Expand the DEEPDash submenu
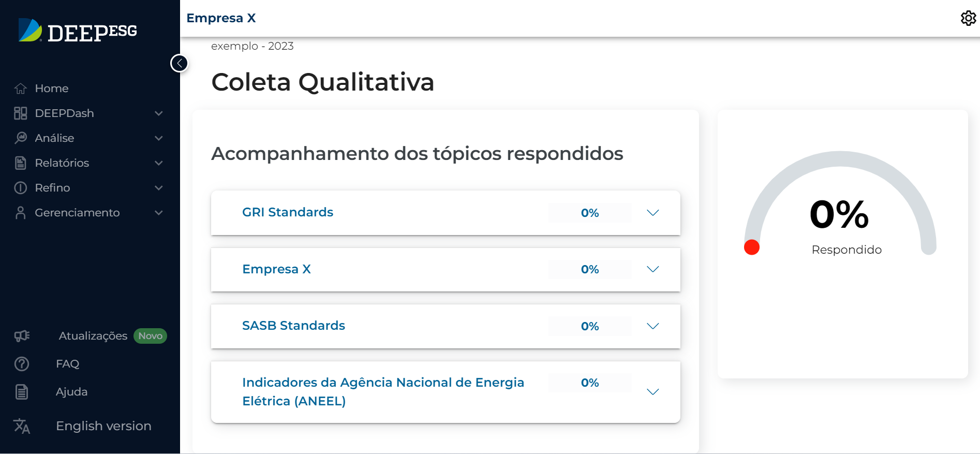 (159, 113)
